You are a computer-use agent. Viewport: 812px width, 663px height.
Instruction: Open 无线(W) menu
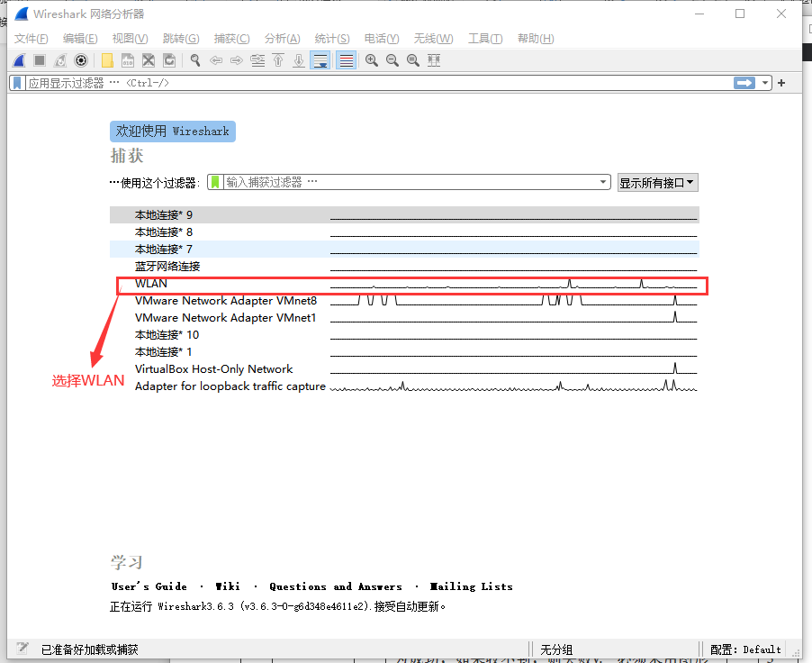433,39
